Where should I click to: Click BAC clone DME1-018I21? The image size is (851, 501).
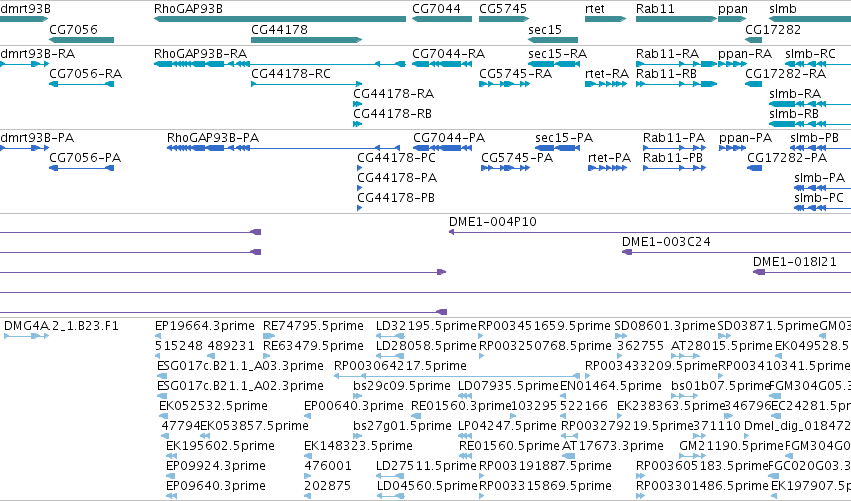(802, 272)
